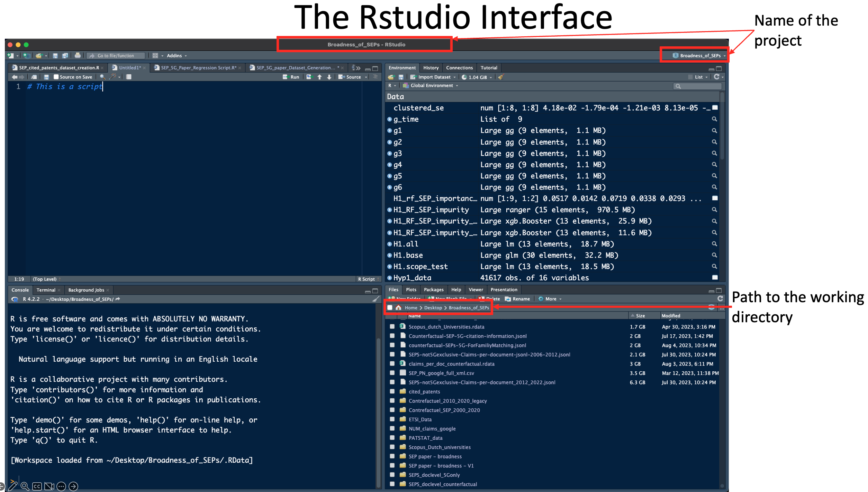Screen dimensions: 868x492
Task: Click the print icon in the main toolbar
Action: pyautogui.click(x=78, y=55)
